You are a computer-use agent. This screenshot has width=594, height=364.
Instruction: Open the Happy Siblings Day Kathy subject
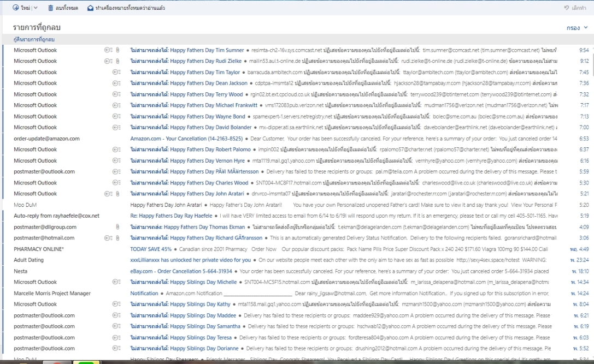pyautogui.click(x=180, y=304)
